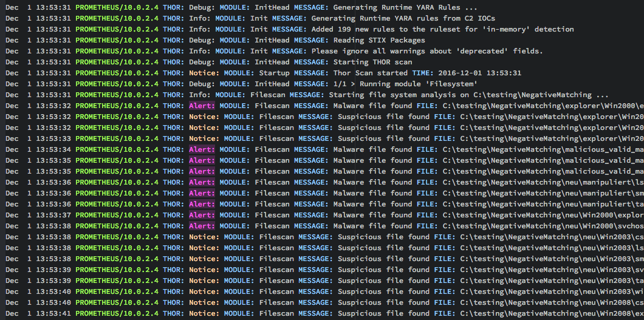Click 'Suspicious file found' in the 13:53:33 row
The width and height of the screenshot is (644, 320).
pyautogui.click(x=383, y=138)
